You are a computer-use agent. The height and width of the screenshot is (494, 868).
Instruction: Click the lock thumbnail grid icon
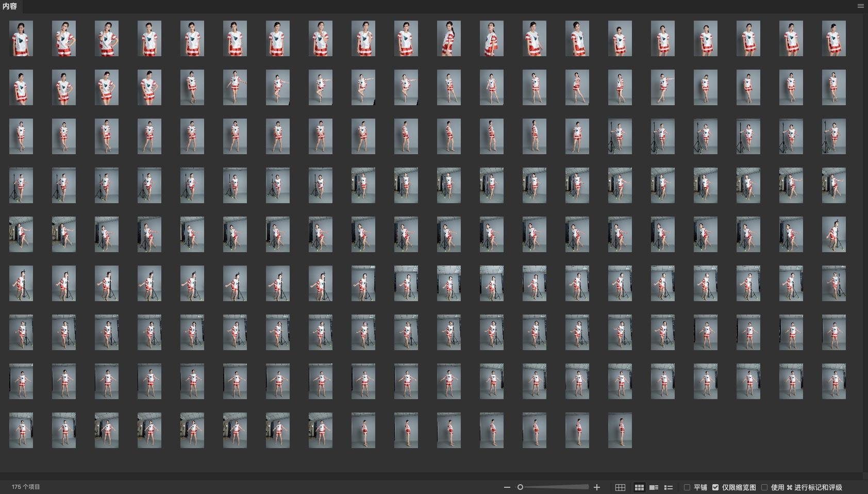[621, 487]
